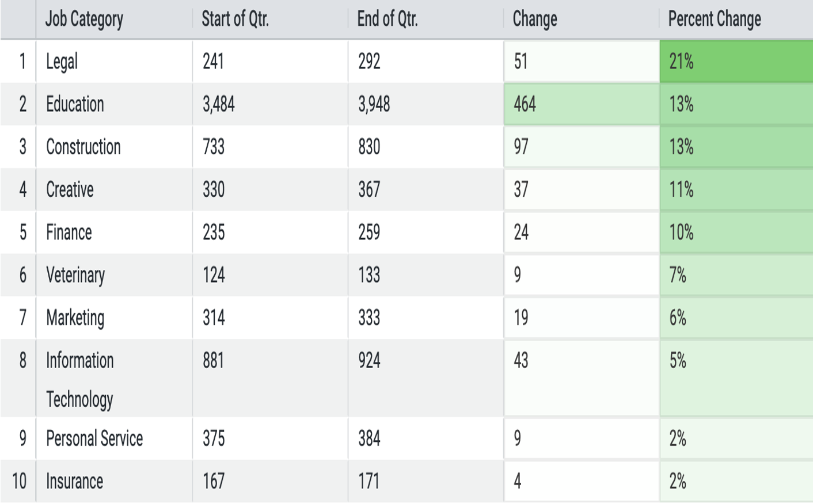Select the Legal job category cell
Screen dimensions: 813x504
click(114, 61)
